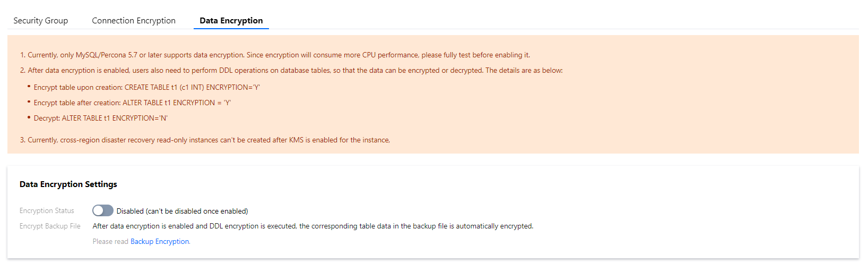Click the DDL operations notice sentence
The image size is (868, 271).
coord(291,71)
